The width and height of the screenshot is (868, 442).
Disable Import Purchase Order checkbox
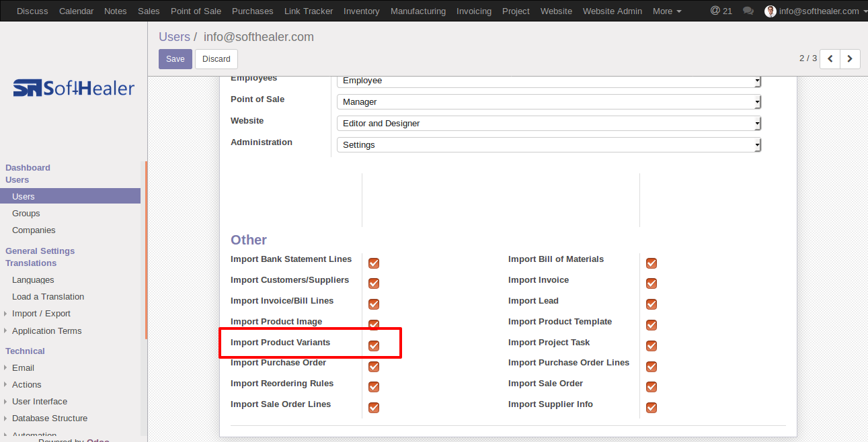374,367
